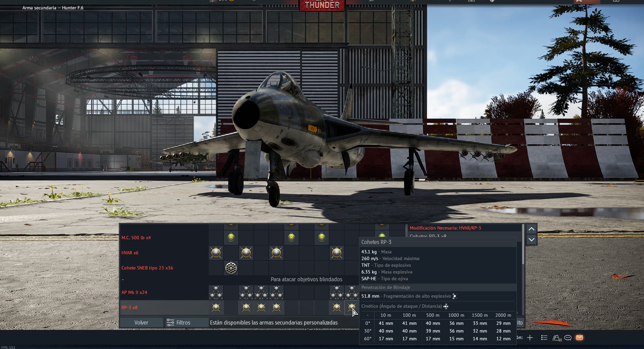The width and height of the screenshot is (644, 349).
Task: Select the SNEB tipo 23 rocket pod icon
Action: pos(231,268)
